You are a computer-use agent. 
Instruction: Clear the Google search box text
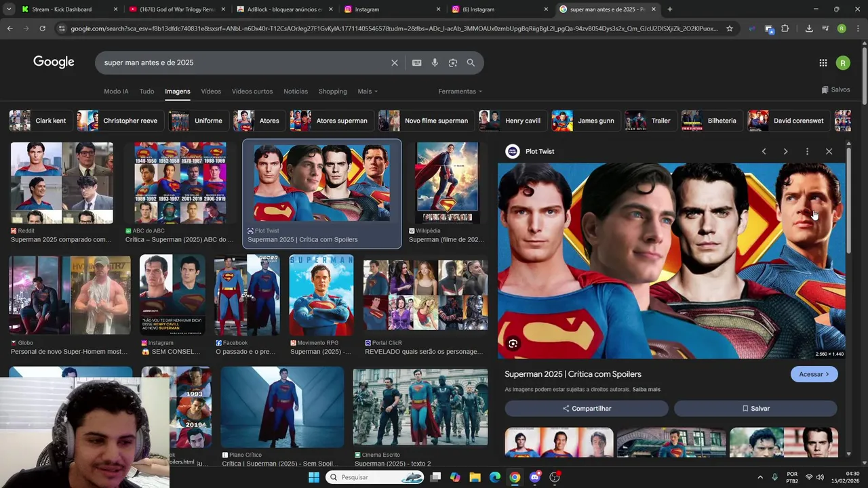coord(395,62)
